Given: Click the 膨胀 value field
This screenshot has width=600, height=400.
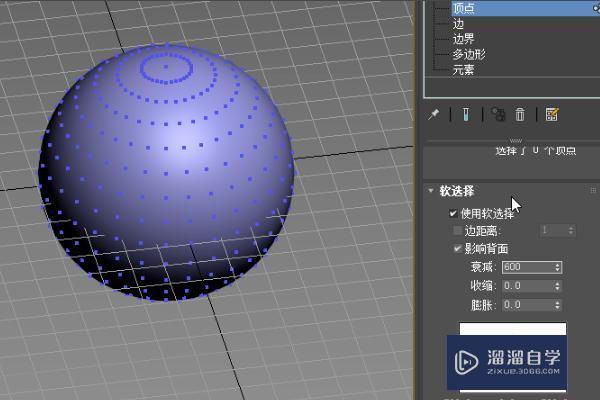Looking at the screenshot, I should [x=528, y=305].
